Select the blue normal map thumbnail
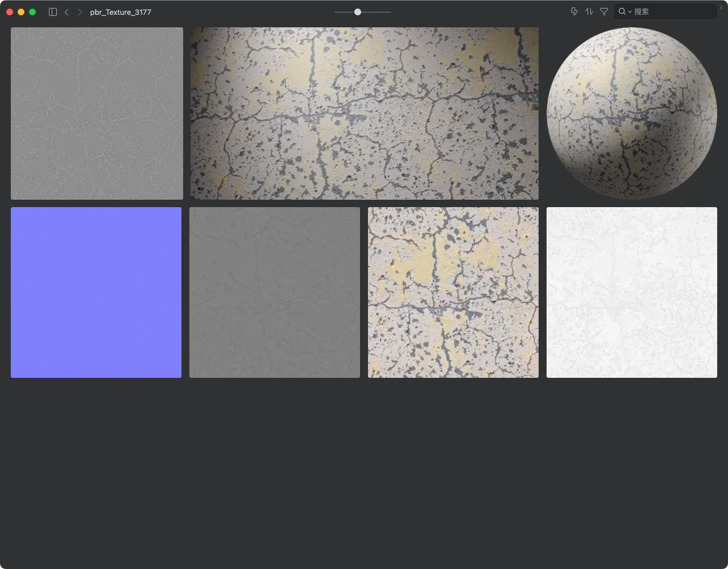The width and height of the screenshot is (728, 569). (96, 292)
